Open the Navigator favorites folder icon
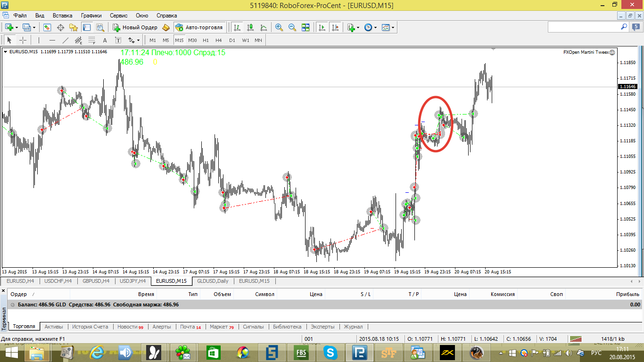644x362 pixels. click(74, 27)
